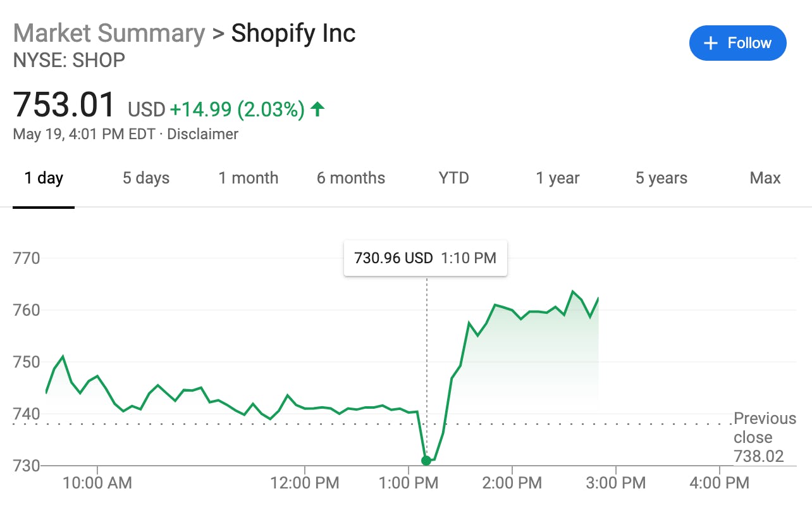Select the YTD tab
The width and height of the screenshot is (812, 510).
(454, 178)
